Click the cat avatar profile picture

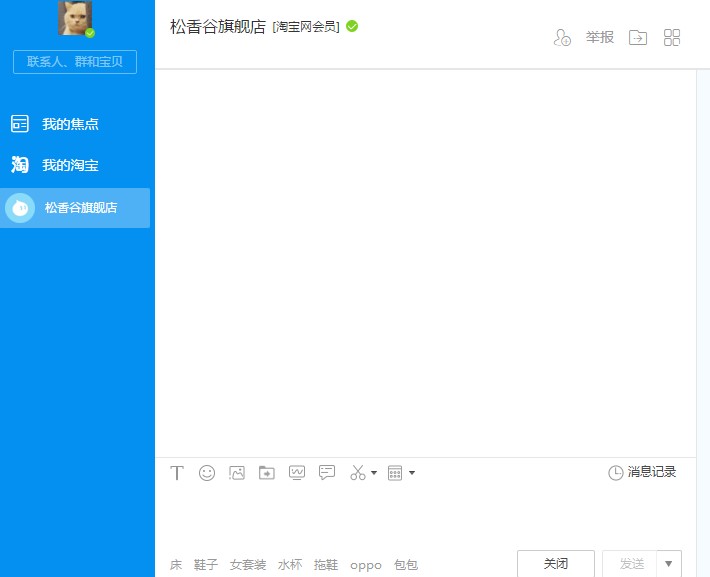click(75, 18)
